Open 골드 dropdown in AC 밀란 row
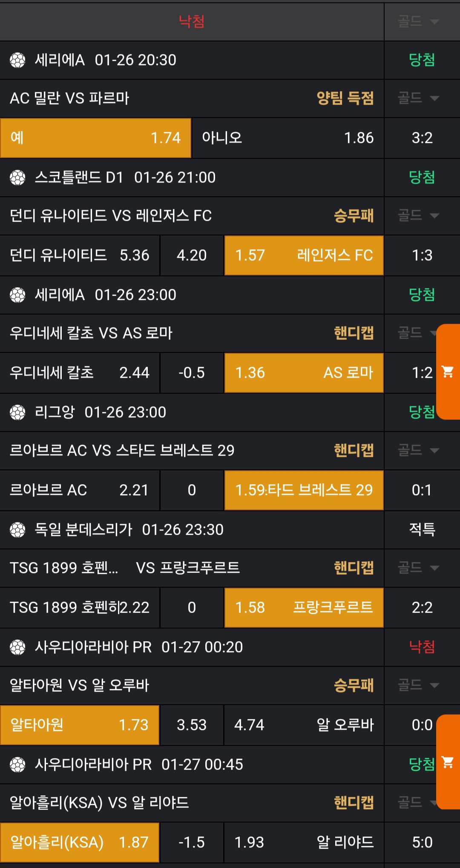Screen dimensions: 460x868 pos(418,98)
